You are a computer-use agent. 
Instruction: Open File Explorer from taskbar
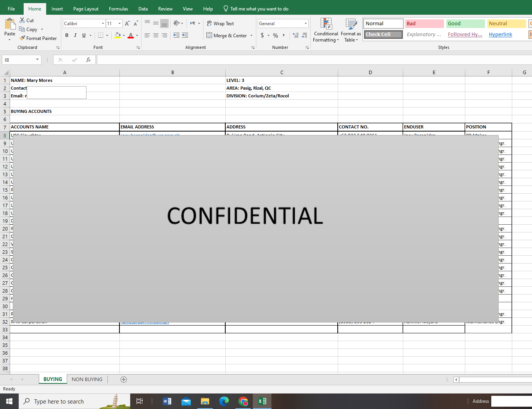coord(205,401)
